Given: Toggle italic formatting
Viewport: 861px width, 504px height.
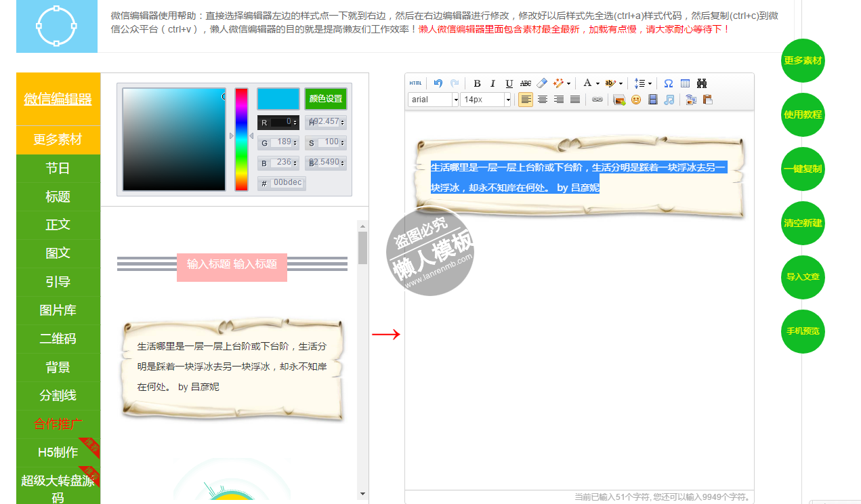Looking at the screenshot, I should pos(493,83).
